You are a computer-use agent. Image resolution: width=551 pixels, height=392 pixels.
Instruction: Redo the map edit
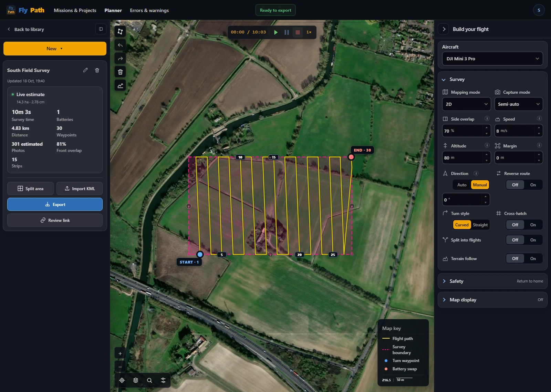click(120, 59)
